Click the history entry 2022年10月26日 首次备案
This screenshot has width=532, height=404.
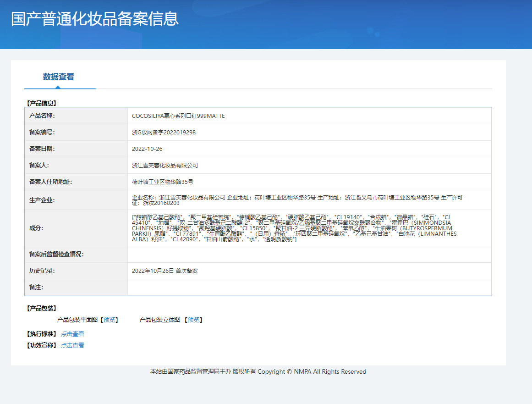pyautogui.click(x=165, y=271)
